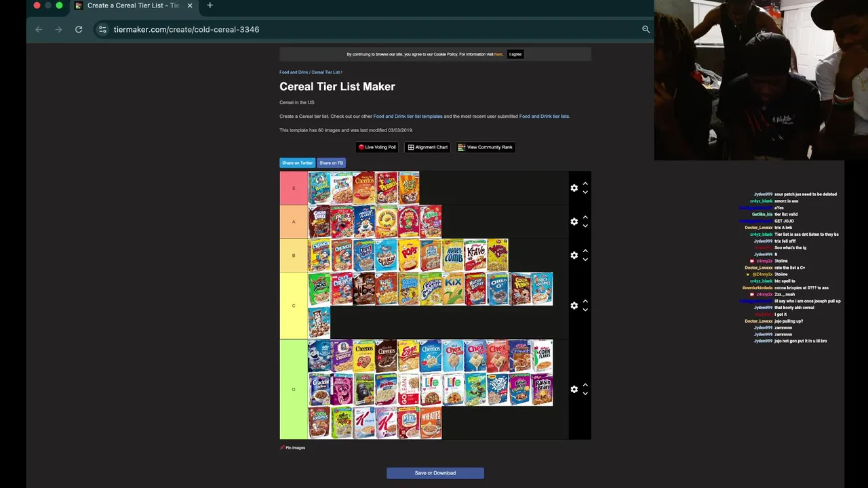
Task: Select the Eggo cereal box in D tier
Action: coord(408,356)
